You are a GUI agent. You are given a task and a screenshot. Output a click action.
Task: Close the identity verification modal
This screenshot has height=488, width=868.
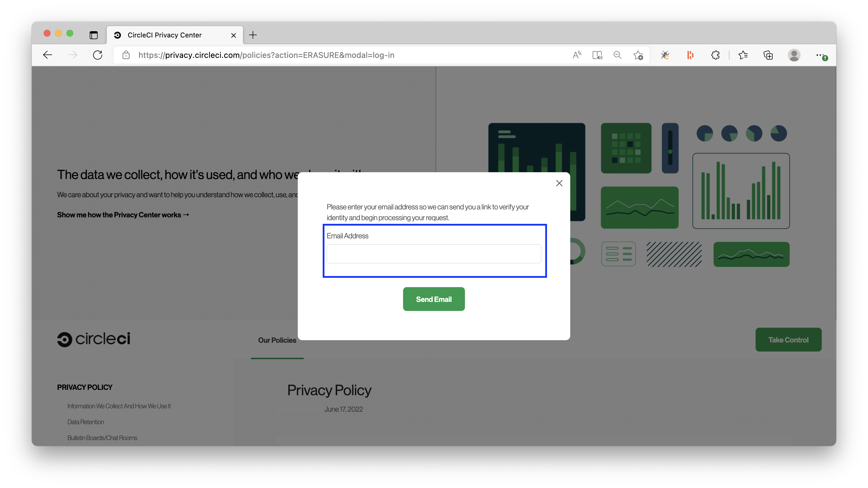click(559, 183)
